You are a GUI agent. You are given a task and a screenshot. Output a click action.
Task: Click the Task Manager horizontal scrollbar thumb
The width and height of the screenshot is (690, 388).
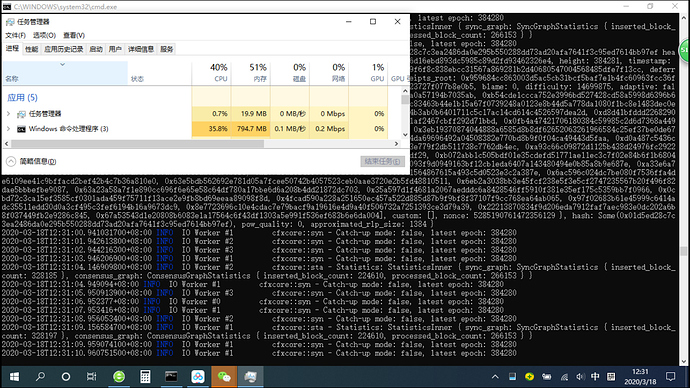[x=137, y=143]
